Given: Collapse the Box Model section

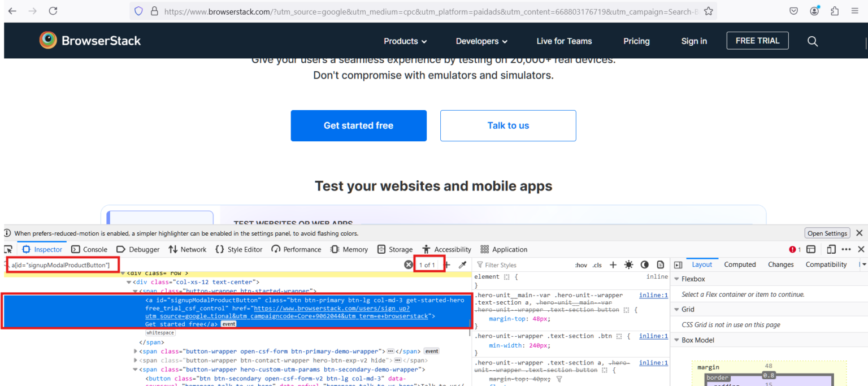Looking at the screenshot, I should click(676, 340).
